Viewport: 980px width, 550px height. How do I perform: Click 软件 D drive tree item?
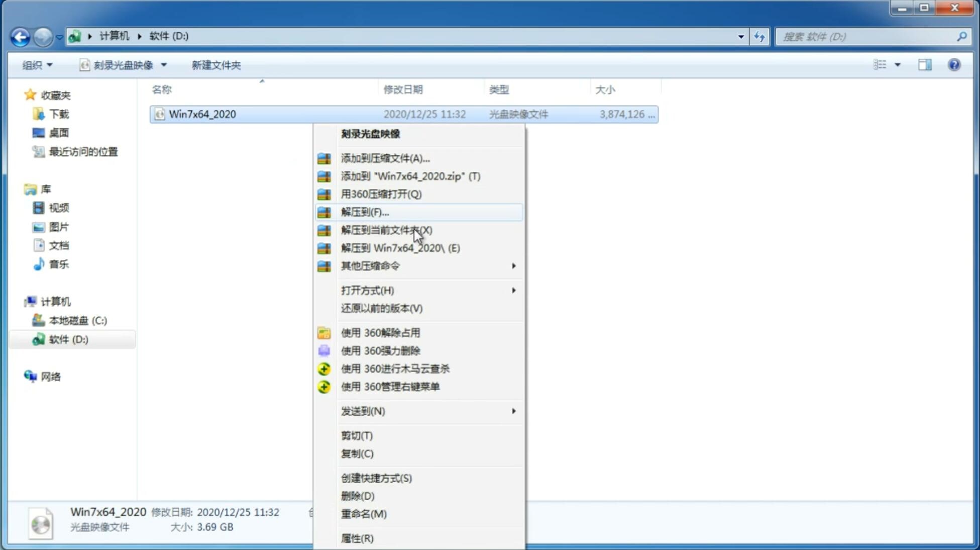(69, 339)
